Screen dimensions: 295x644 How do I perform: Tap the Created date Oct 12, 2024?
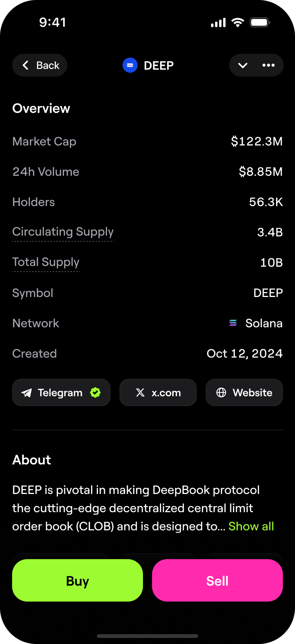244,353
